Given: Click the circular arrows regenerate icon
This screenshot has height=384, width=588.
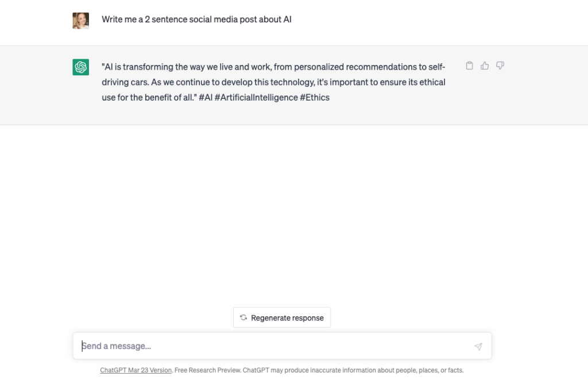Looking at the screenshot, I should click(243, 317).
